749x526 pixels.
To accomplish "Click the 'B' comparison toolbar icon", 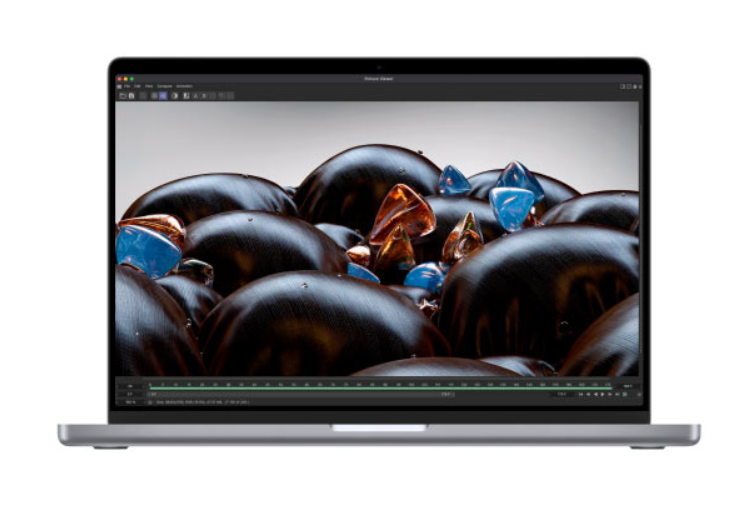I will point(205,95).
